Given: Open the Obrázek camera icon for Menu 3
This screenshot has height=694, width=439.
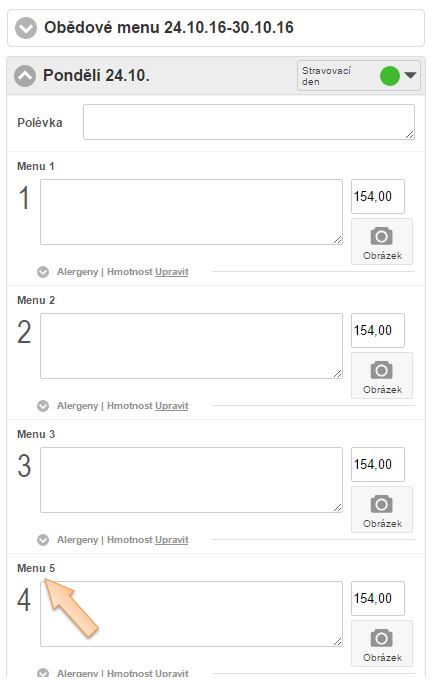Looking at the screenshot, I should (382, 510).
